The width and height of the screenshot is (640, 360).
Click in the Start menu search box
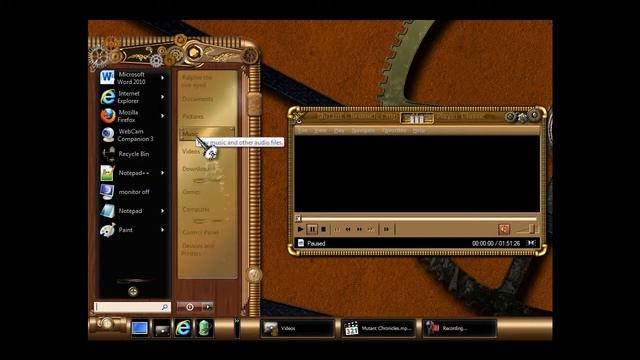pyautogui.click(x=132, y=307)
